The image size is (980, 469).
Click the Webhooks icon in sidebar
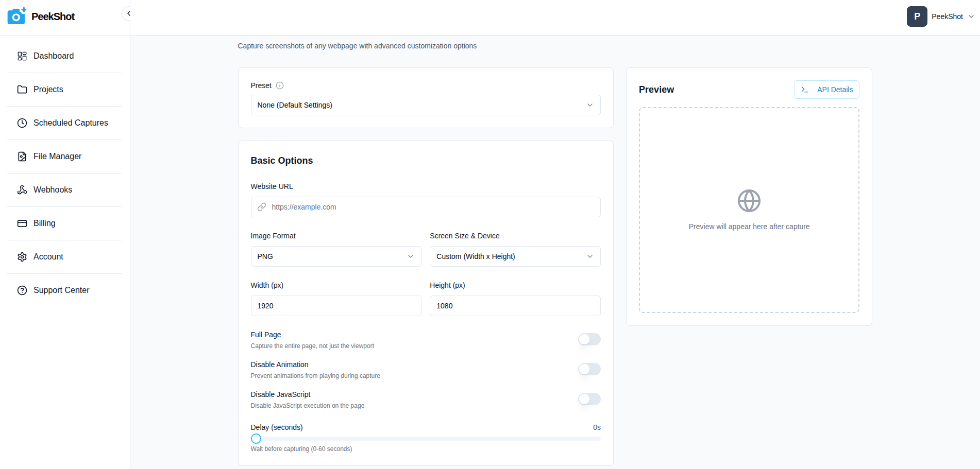[x=22, y=190]
